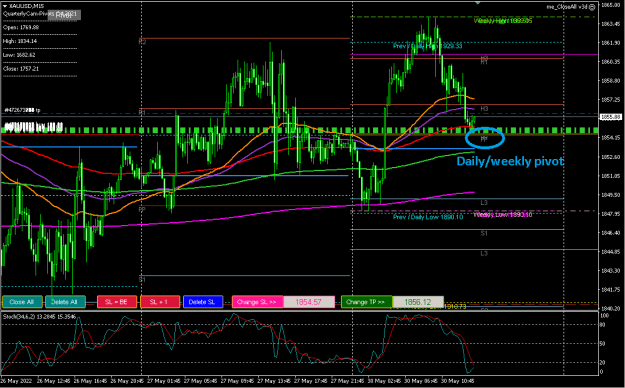Click the Change SL >> button
The width and height of the screenshot is (625, 388).
point(257,302)
